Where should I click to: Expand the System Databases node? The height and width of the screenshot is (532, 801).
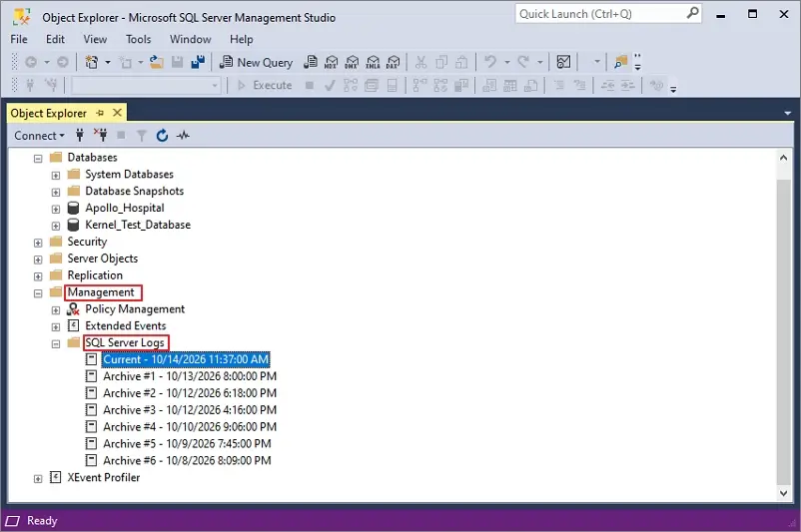pyautogui.click(x=56, y=175)
